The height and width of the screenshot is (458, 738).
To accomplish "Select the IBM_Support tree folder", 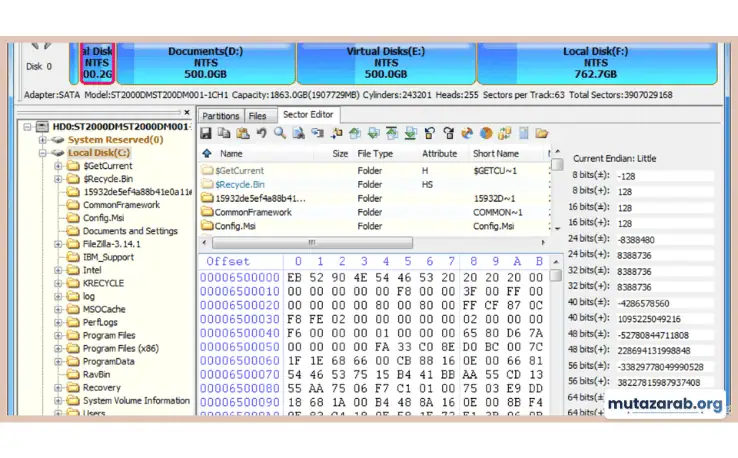I will click(108, 257).
